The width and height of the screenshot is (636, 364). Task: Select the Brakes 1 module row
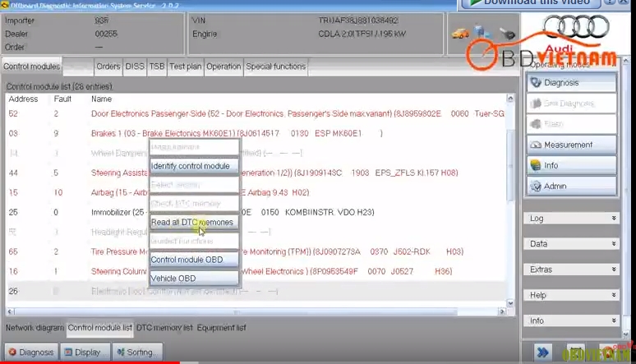256,133
